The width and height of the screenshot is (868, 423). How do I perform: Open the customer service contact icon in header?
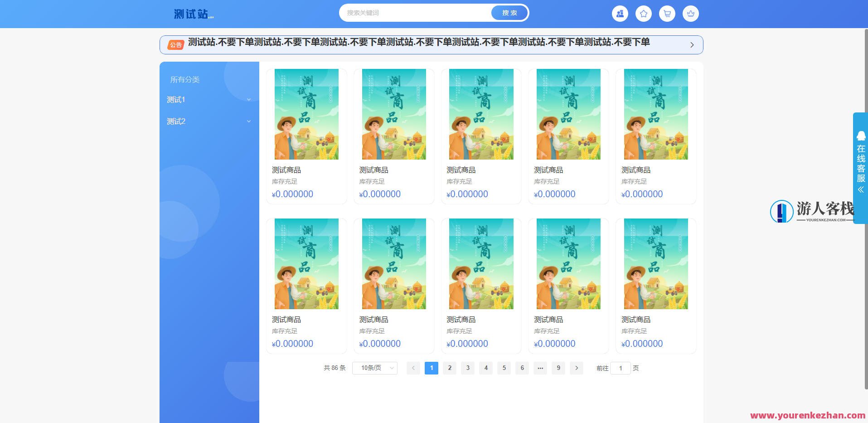(620, 14)
